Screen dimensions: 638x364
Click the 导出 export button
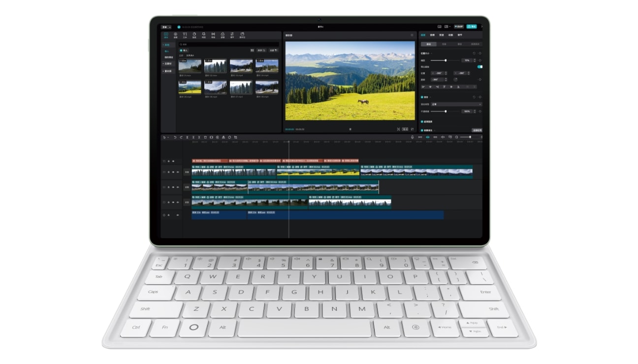pyautogui.click(x=472, y=26)
